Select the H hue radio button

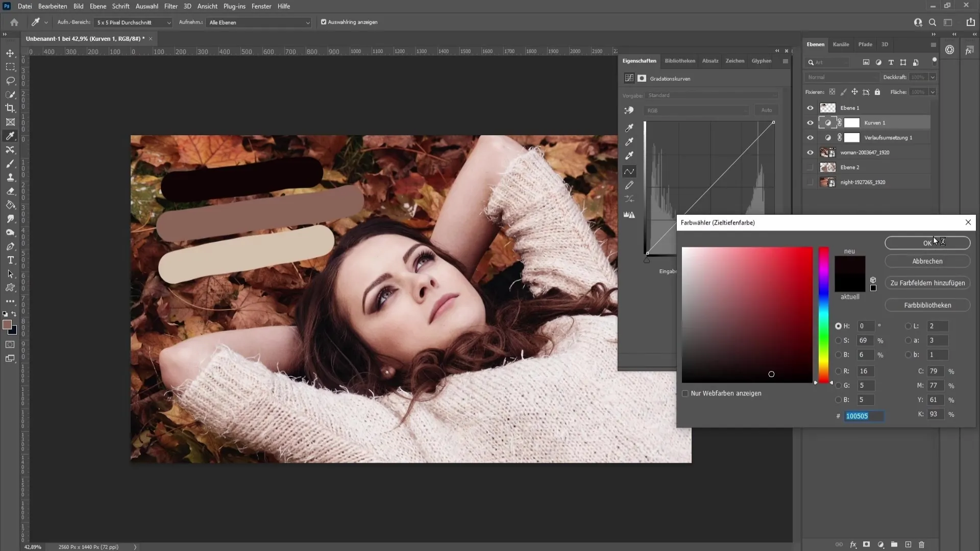click(838, 326)
